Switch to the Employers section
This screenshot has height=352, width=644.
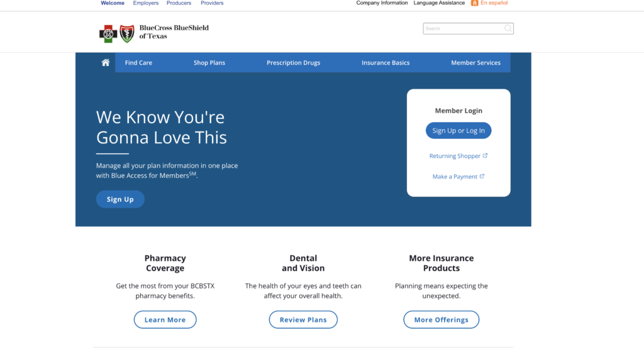click(x=145, y=3)
